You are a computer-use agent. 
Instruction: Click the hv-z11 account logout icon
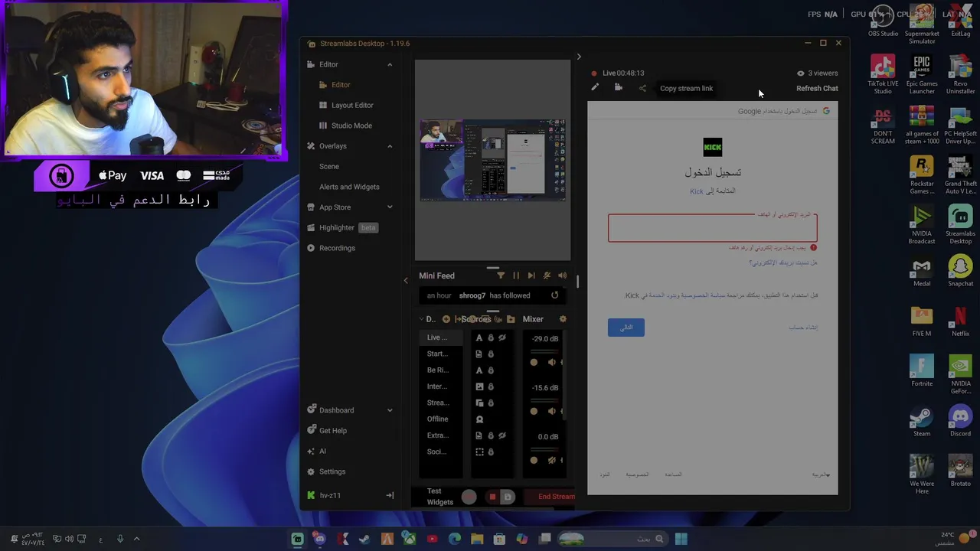[x=389, y=495]
